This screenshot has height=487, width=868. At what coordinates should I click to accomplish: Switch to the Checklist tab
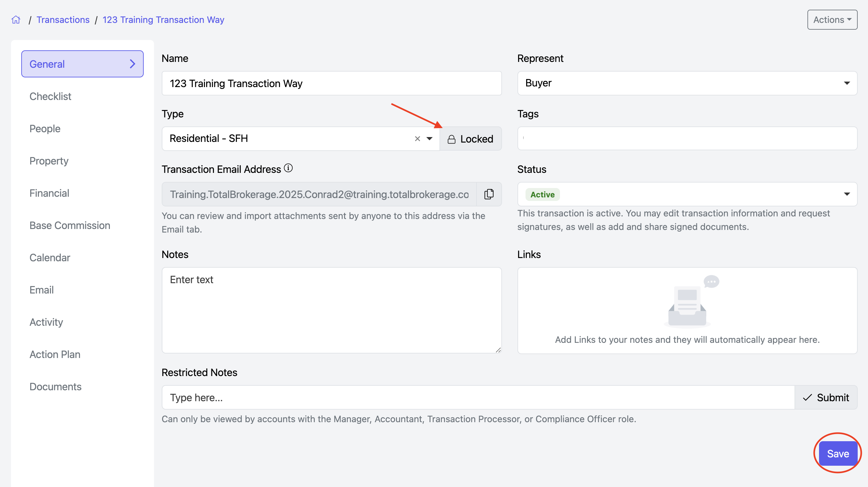[50, 96]
